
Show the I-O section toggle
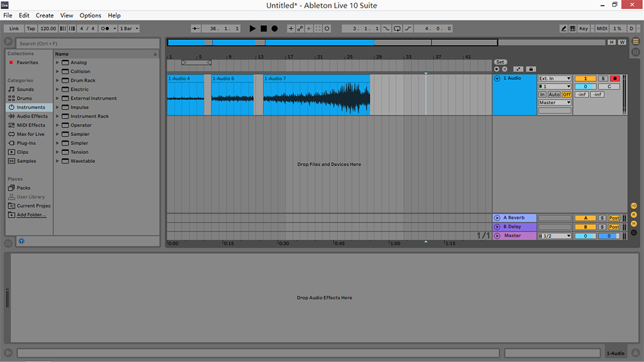point(634,205)
